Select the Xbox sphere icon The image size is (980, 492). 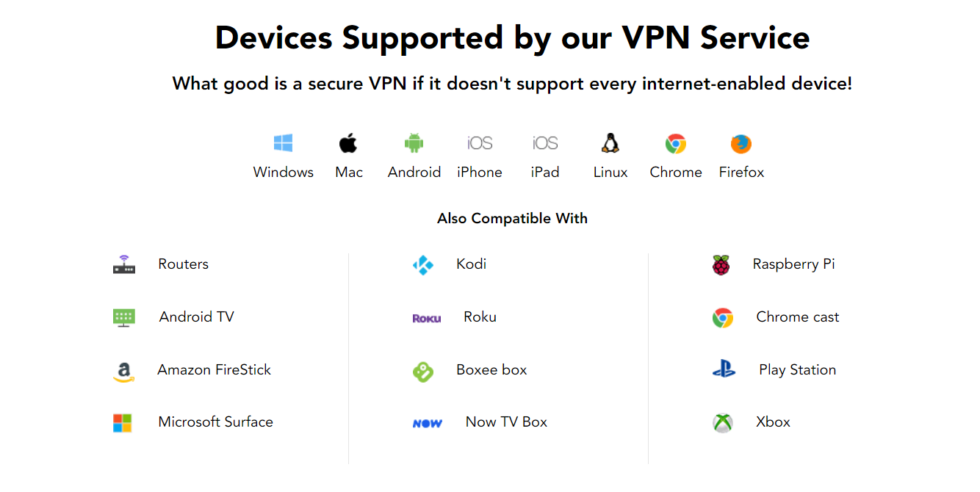(x=722, y=422)
